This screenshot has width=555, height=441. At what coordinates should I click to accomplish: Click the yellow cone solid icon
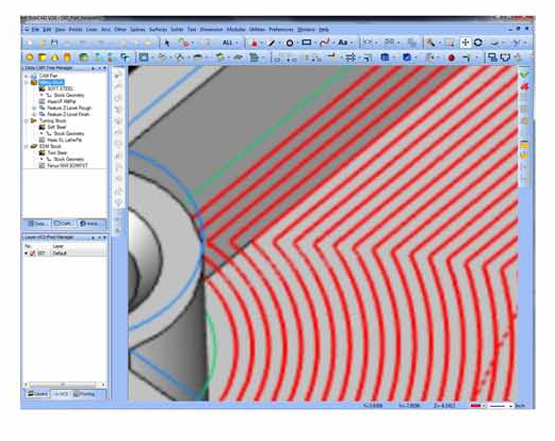[55, 57]
